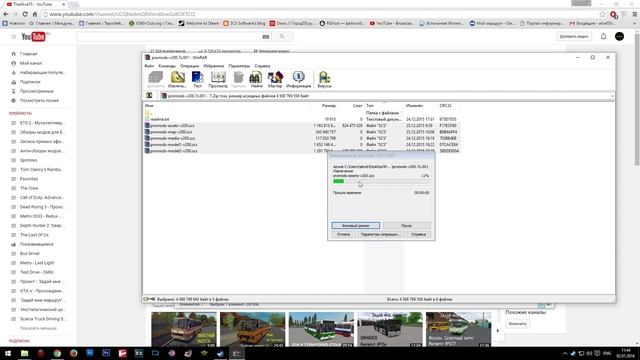The height and width of the screenshot is (360, 640).
Task: Launch the WinRAR Wizard (Мастер) icon
Action: click(275, 79)
